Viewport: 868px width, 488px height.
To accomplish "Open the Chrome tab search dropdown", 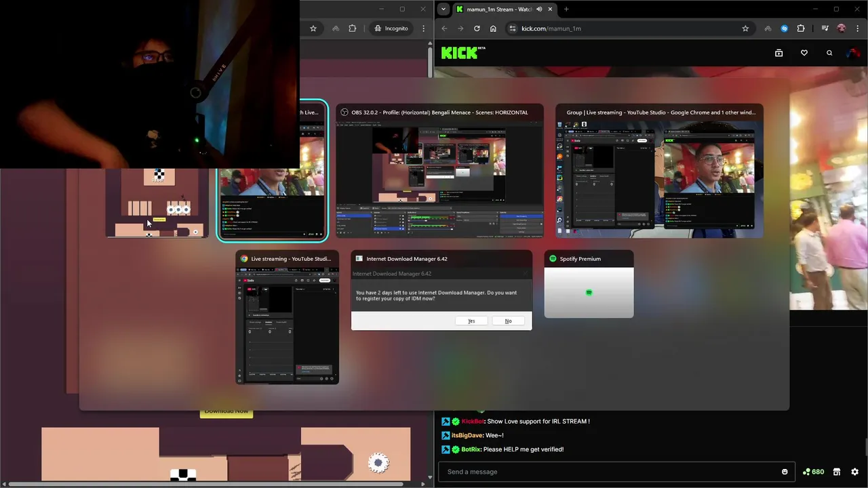I will pyautogui.click(x=443, y=9).
